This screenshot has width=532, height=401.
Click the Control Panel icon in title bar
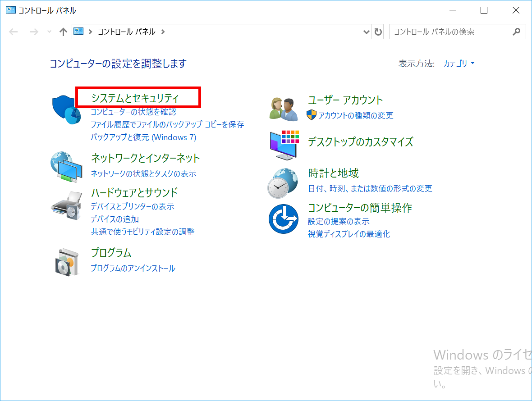[x=10, y=10]
